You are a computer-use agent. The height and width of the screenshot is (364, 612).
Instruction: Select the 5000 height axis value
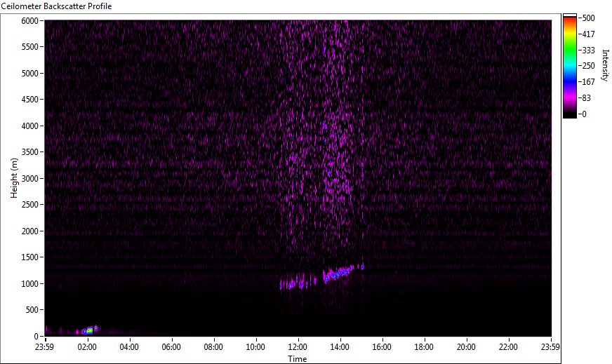tap(29, 74)
